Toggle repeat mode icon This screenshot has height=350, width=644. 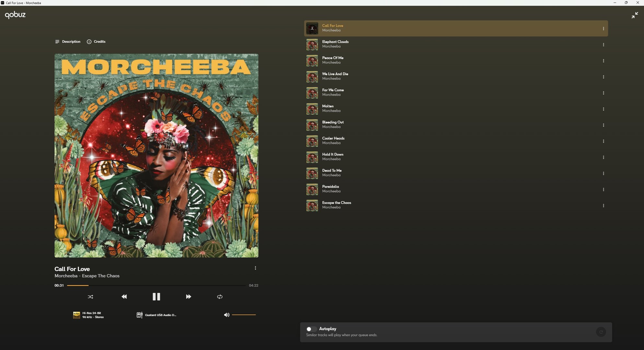[220, 297]
